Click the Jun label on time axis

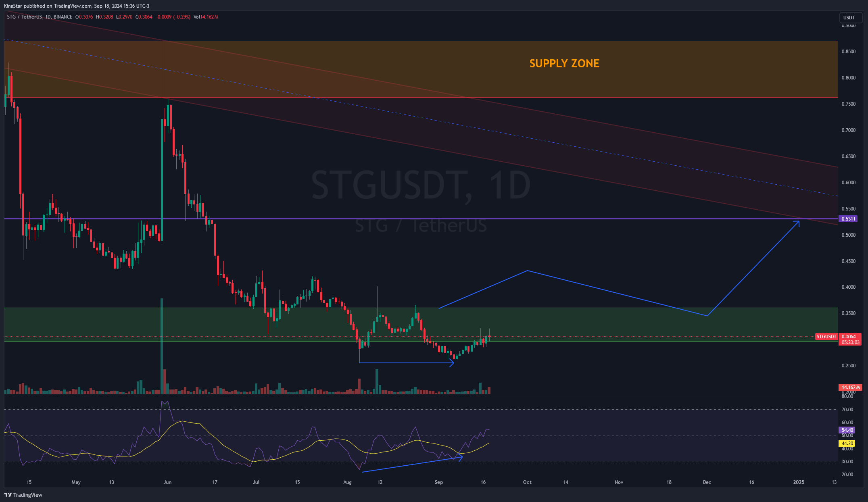pyautogui.click(x=168, y=482)
